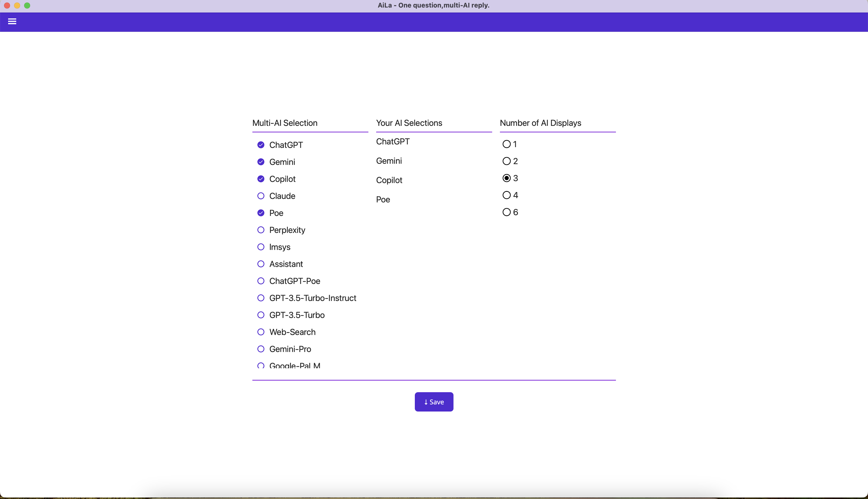The width and height of the screenshot is (868, 499).
Task: Click the Save button
Action: pyautogui.click(x=434, y=402)
